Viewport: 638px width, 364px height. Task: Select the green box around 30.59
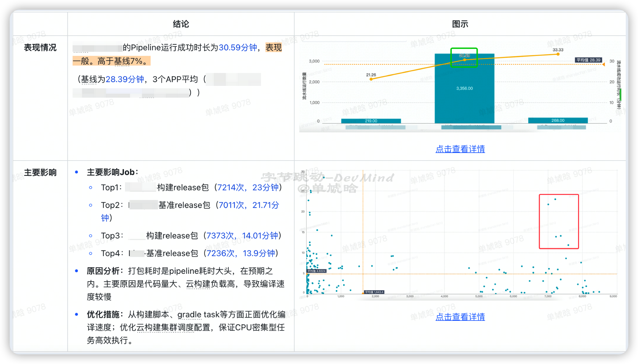coord(464,57)
